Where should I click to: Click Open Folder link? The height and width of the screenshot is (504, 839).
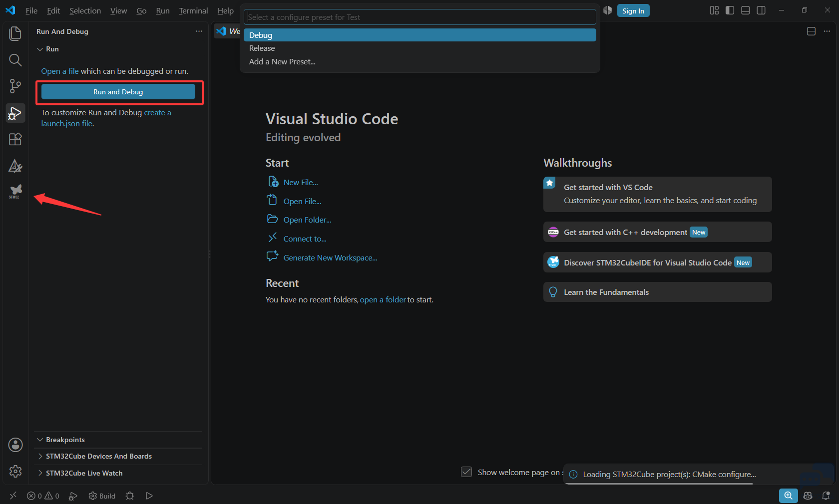click(x=307, y=220)
